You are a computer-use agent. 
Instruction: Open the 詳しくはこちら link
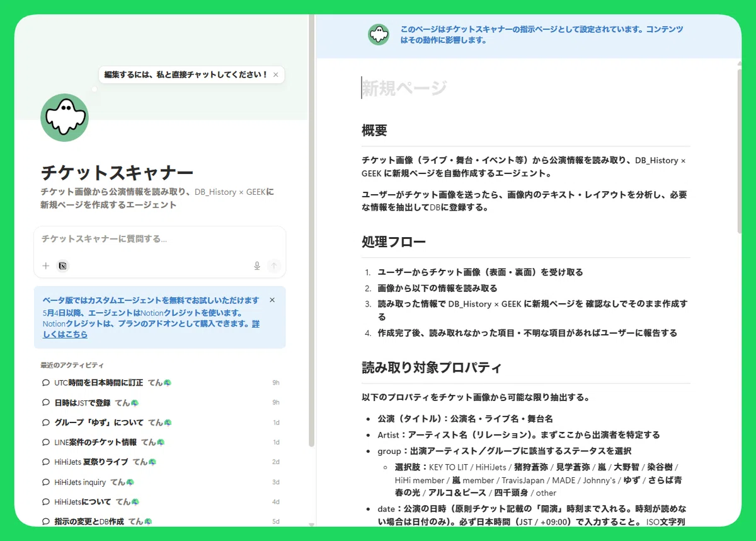click(151, 329)
